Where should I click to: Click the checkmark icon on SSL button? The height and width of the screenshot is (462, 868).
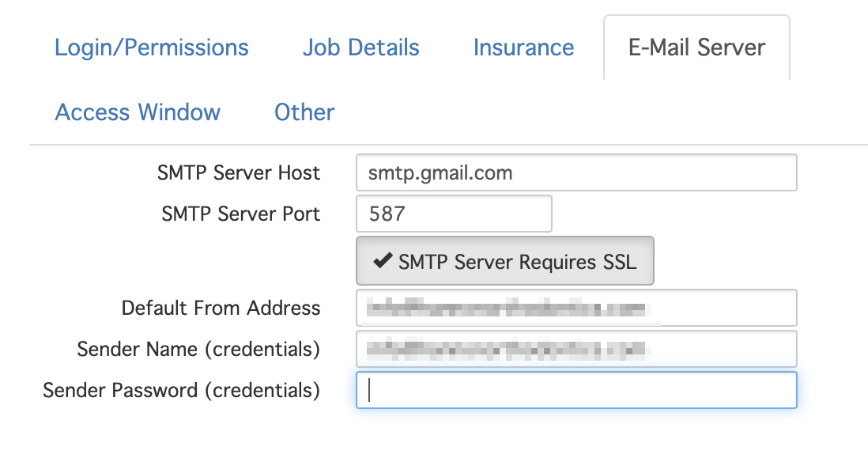(x=383, y=260)
